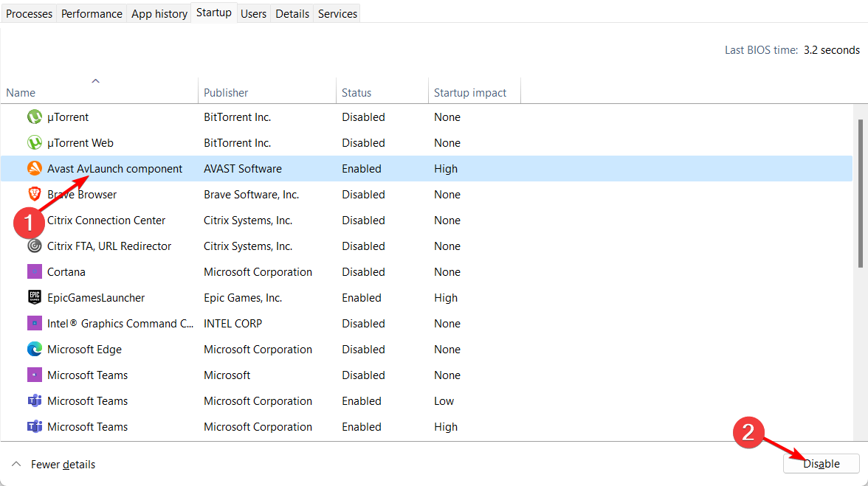
Task: Click the Intel Graphics Command Center icon
Action: tap(34, 324)
